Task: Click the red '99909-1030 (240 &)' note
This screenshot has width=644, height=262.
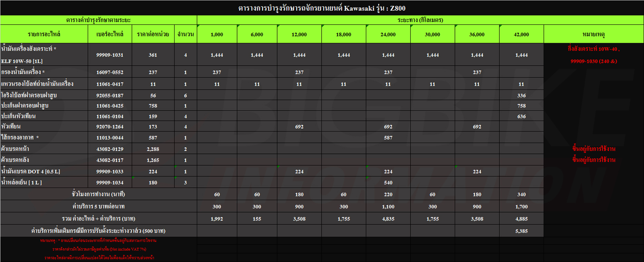Action: pyautogui.click(x=594, y=61)
